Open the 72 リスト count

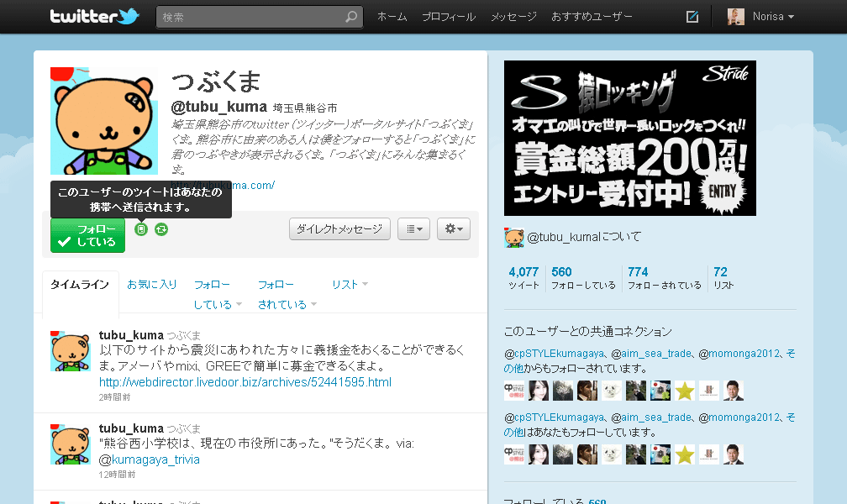click(723, 278)
